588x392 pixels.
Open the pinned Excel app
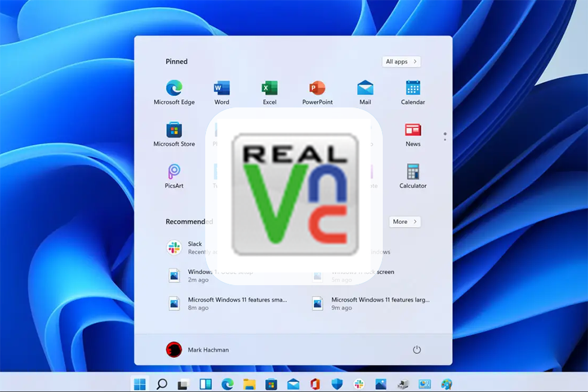269,92
